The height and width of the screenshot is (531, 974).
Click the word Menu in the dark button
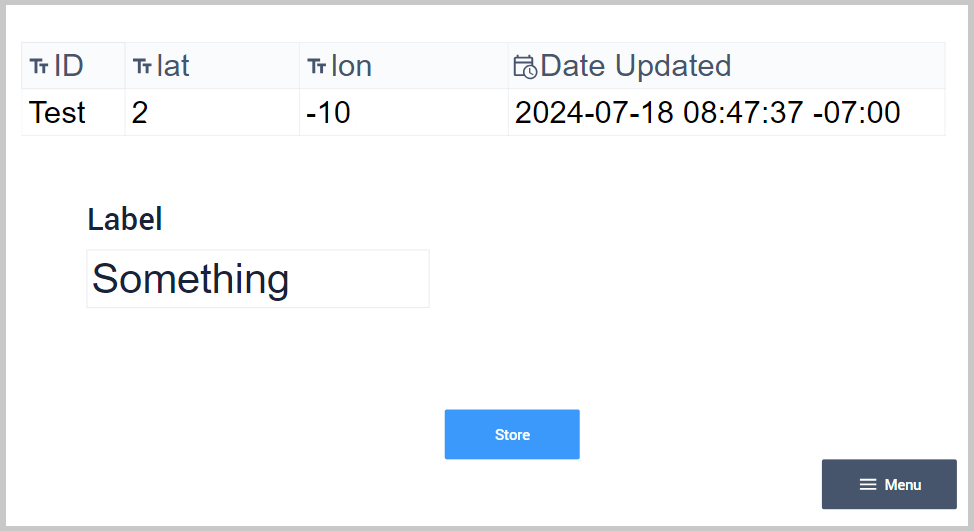(x=903, y=485)
